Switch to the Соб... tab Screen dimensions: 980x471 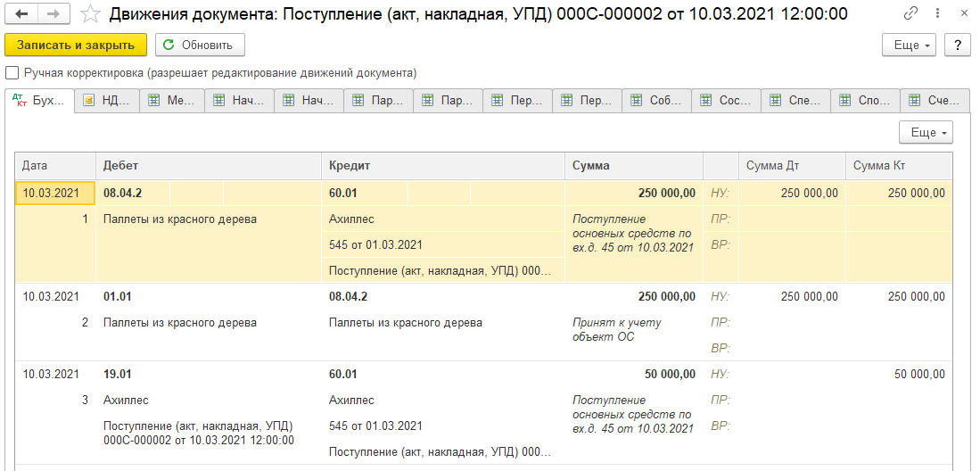656,101
